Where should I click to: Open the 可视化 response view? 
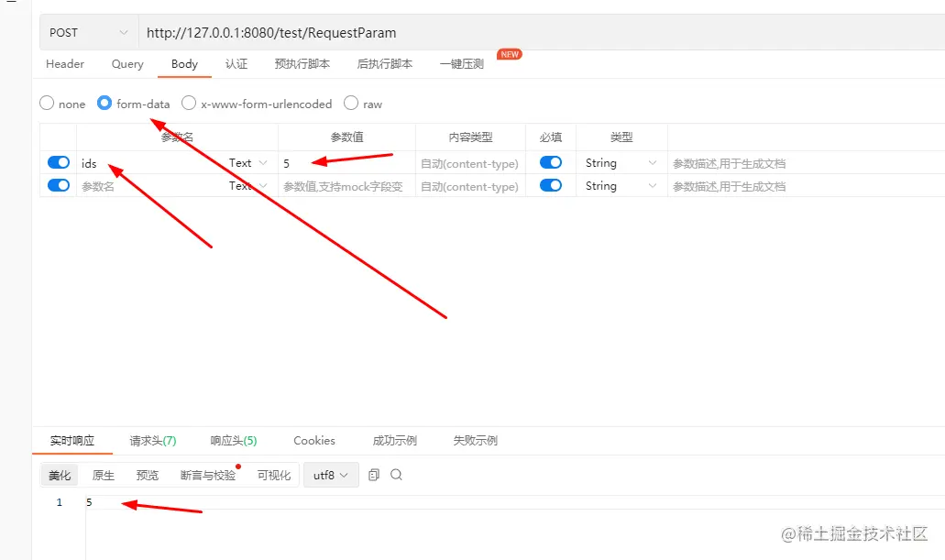(274, 475)
